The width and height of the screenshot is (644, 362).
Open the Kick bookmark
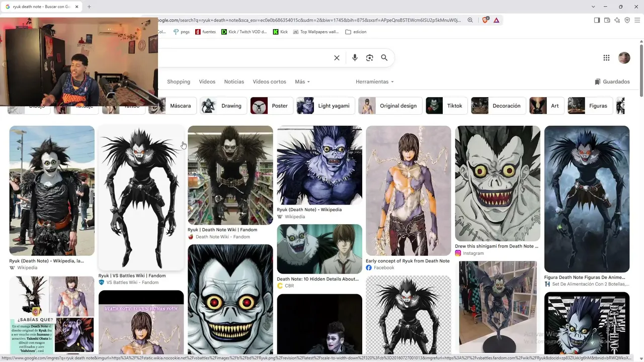coord(280,32)
